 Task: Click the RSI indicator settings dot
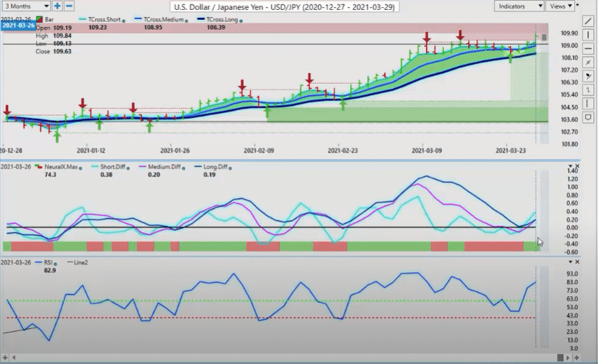coord(56,264)
